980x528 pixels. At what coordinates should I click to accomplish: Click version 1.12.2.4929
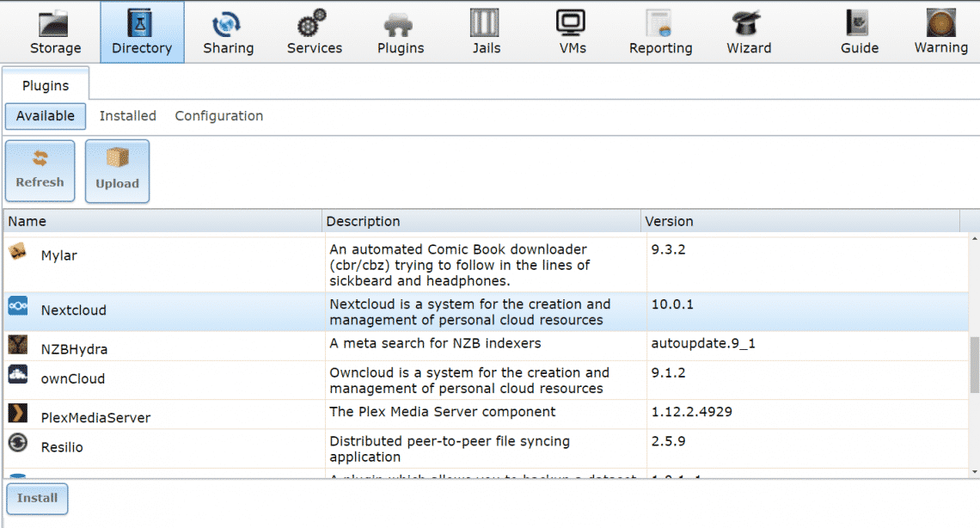691,412
